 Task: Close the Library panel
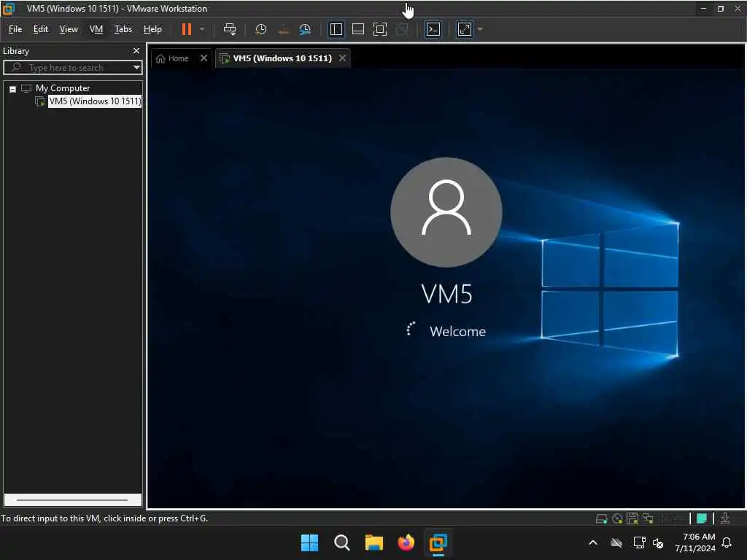point(136,51)
